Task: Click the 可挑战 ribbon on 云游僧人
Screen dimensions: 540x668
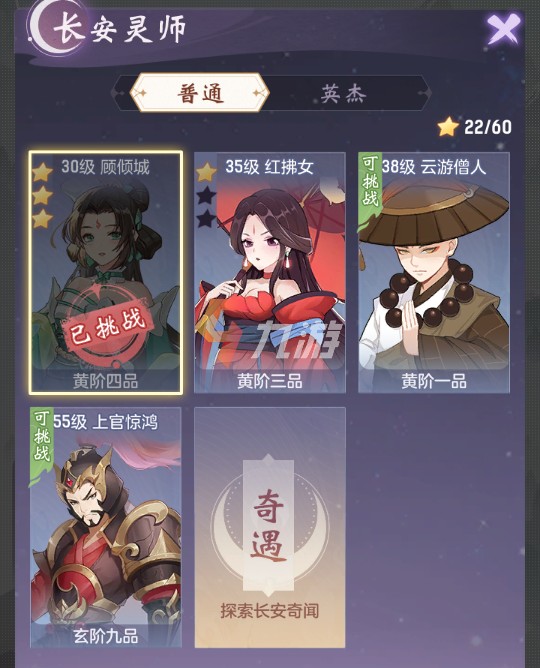Action: (370, 183)
